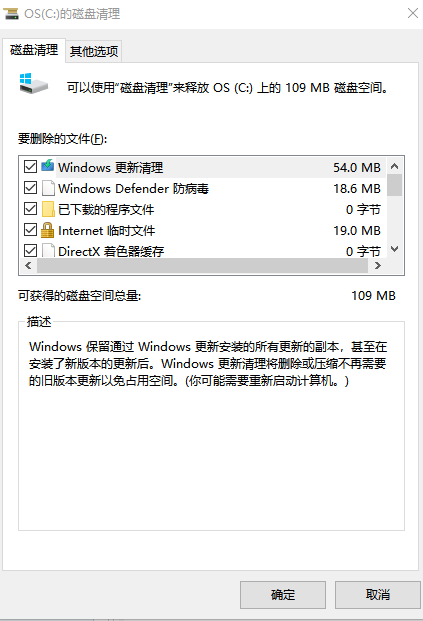Toggle the 已下载的程序文件 checkbox
The width and height of the screenshot is (423, 621).
(x=30, y=209)
